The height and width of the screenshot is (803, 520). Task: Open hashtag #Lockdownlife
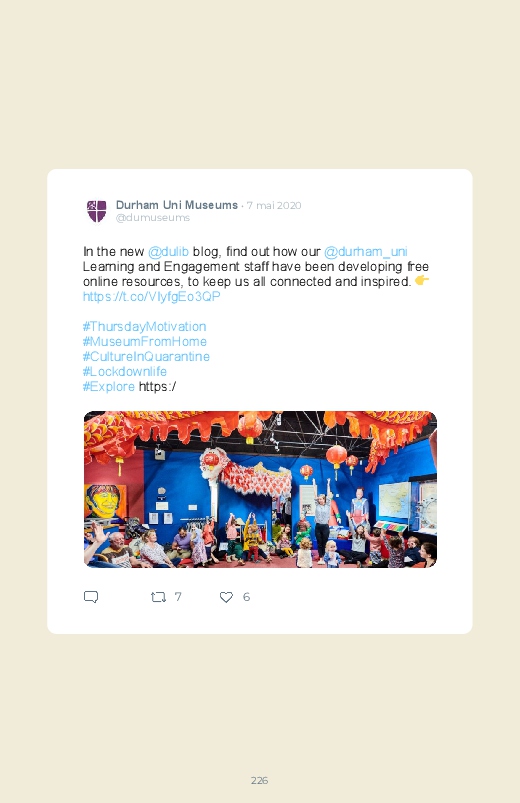tap(125, 371)
